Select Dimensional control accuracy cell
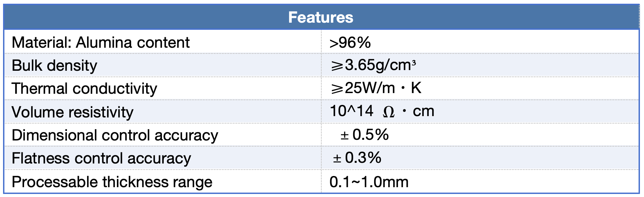The image size is (644, 197). (x=163, y=135)
